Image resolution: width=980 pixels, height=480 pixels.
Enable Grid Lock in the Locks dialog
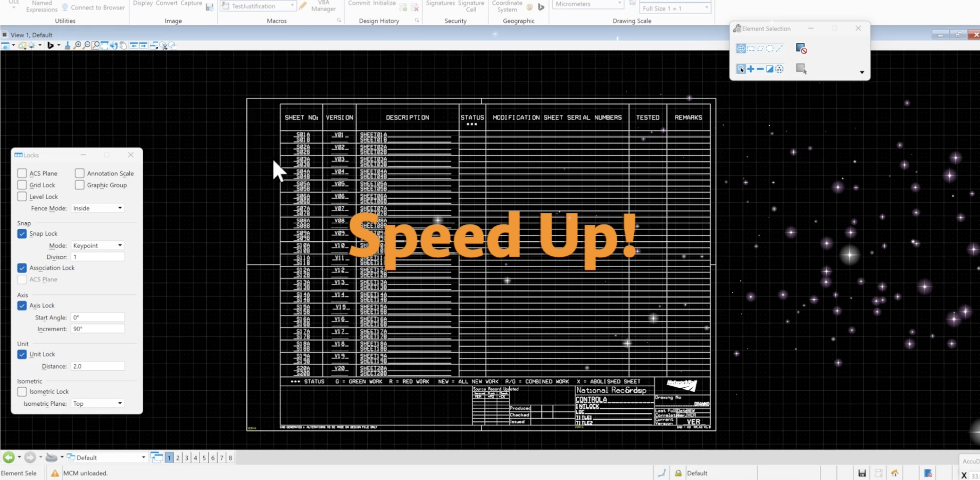(22, 185)
